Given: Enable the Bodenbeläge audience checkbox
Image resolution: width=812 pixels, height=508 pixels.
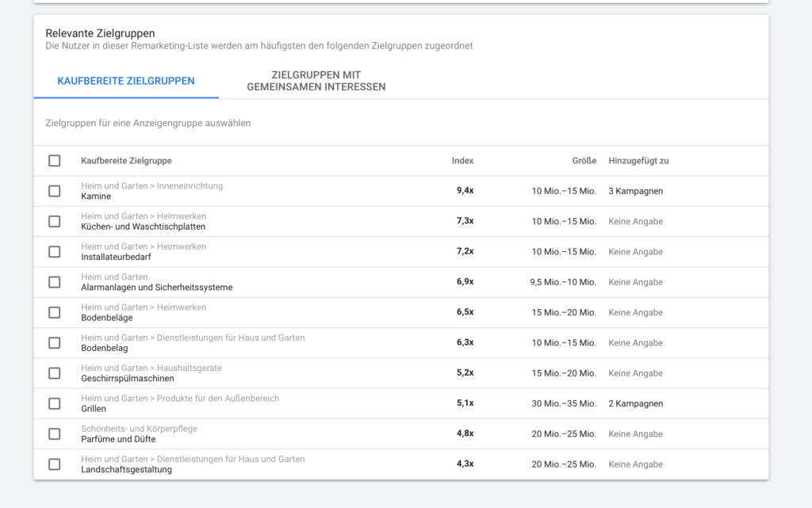Looking at the screenshot, I should 54,312.
